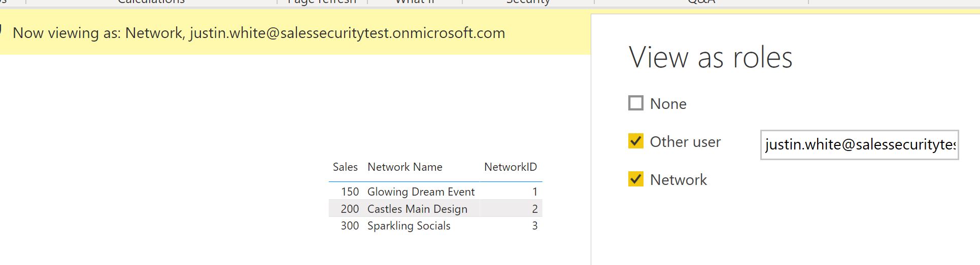Click the 150 sales value
The width and height of the screenshot is (980, 265).
tap(350, 192)
